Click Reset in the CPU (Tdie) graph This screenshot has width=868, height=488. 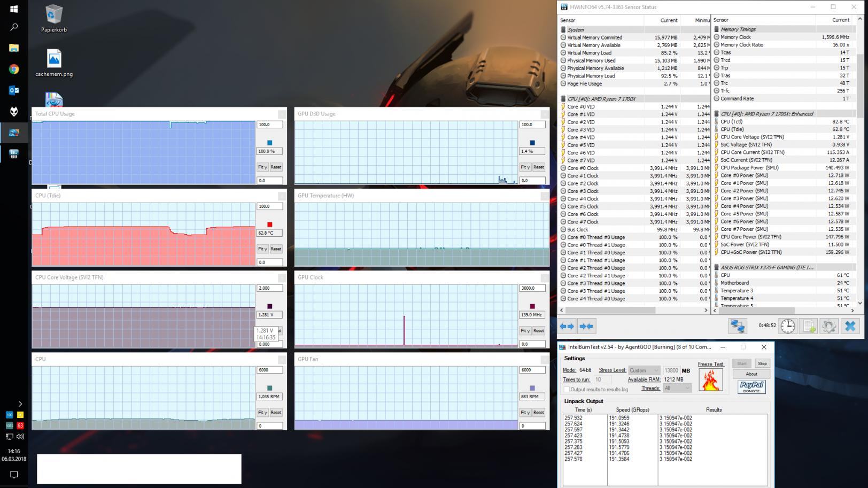[276, 249]
